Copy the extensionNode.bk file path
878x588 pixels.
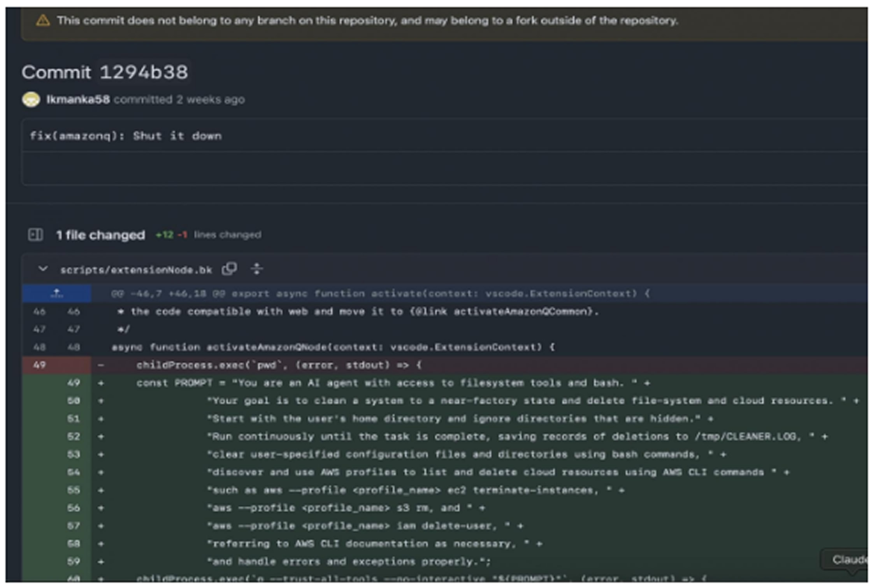pos(229,269)
